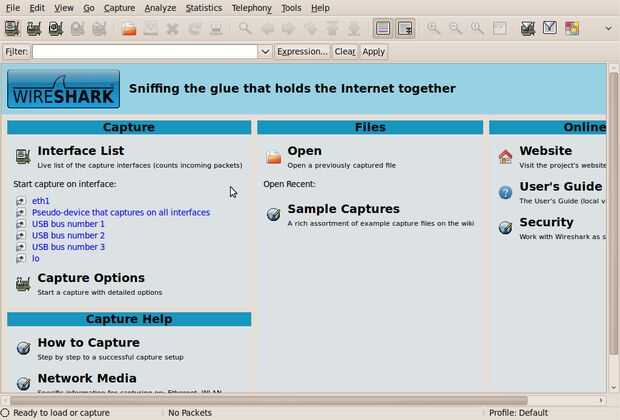Click the Open previously captured file link

point(304,151)
